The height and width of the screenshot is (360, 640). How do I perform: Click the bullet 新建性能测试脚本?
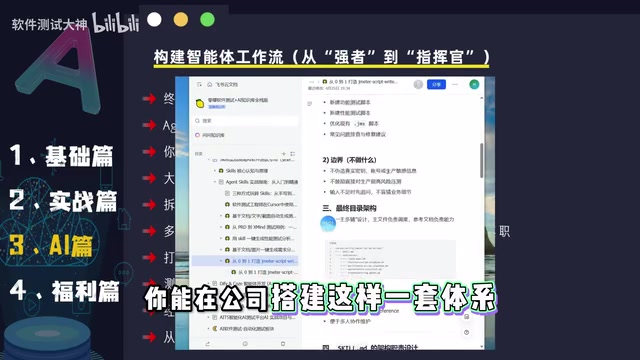[x=350, y=113]
